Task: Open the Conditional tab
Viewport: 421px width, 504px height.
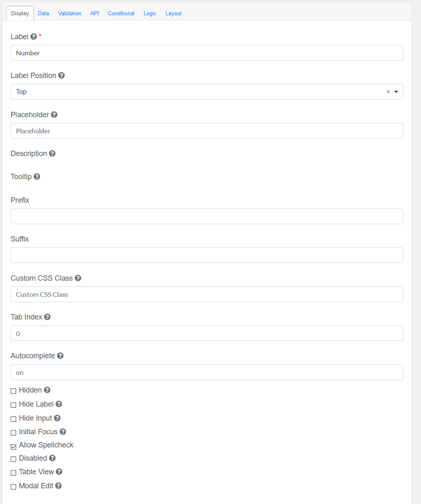Action: pos(121,13)
